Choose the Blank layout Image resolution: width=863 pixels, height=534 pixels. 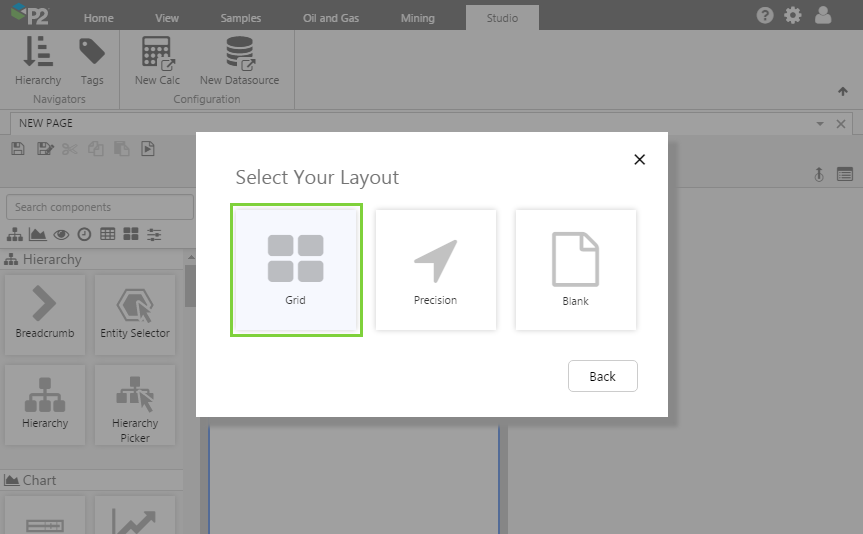pyautogui.click(x=576, y=270)
